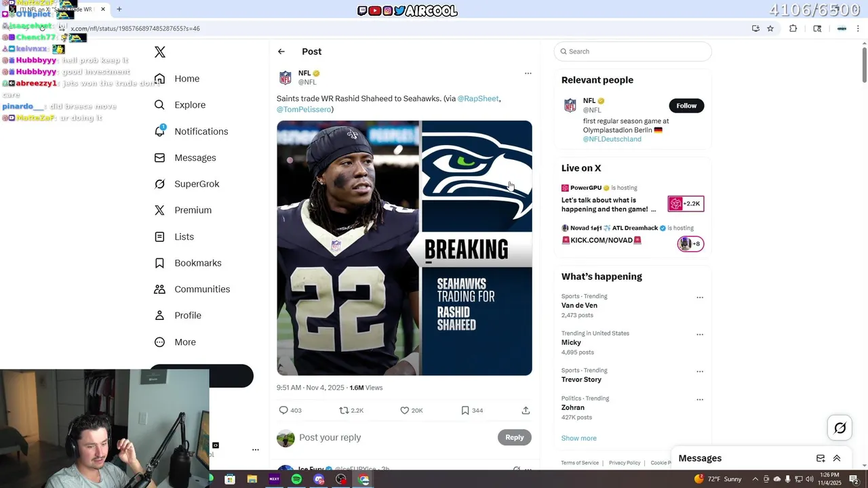Open Communities in the sidebar
The image size is (868, 488).
(x=192, y=289)
